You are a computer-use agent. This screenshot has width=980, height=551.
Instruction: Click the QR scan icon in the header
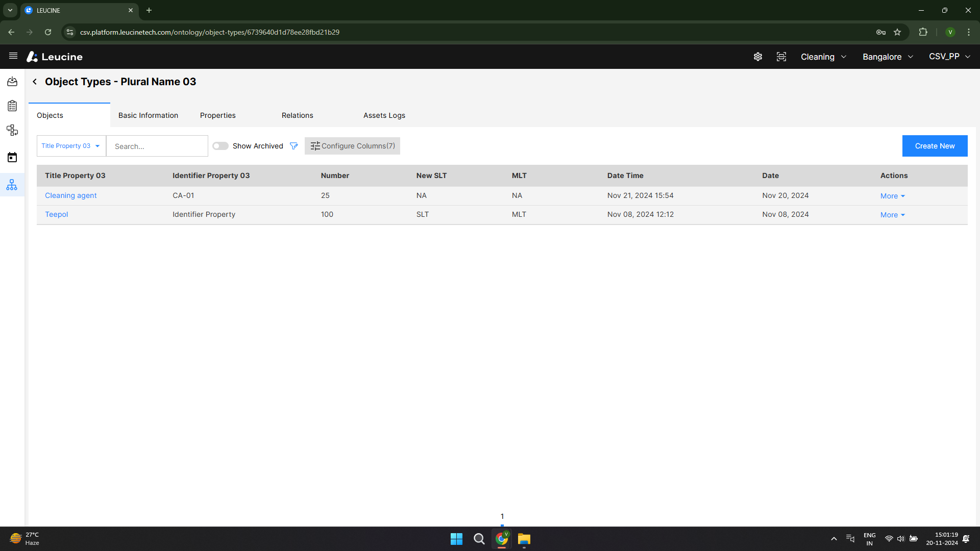(781, 57)
